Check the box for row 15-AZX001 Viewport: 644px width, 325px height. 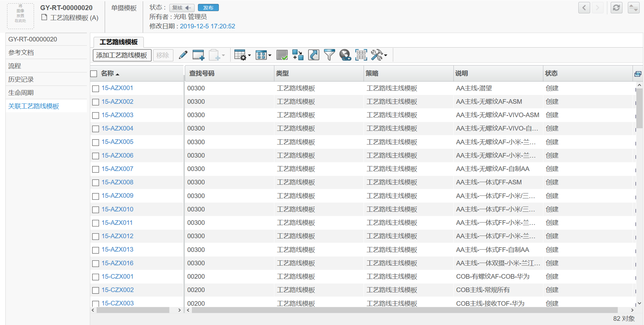[96, 89]
